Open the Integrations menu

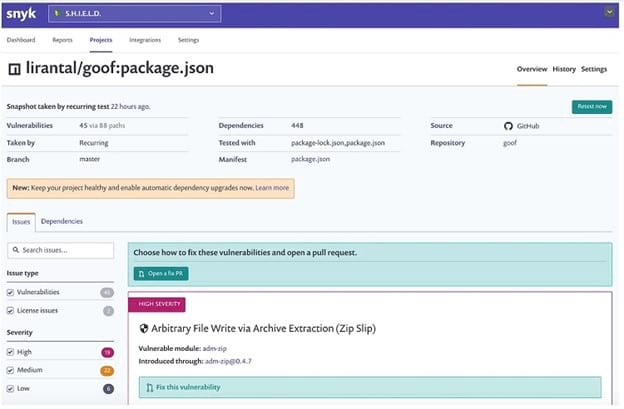[145, 40]
